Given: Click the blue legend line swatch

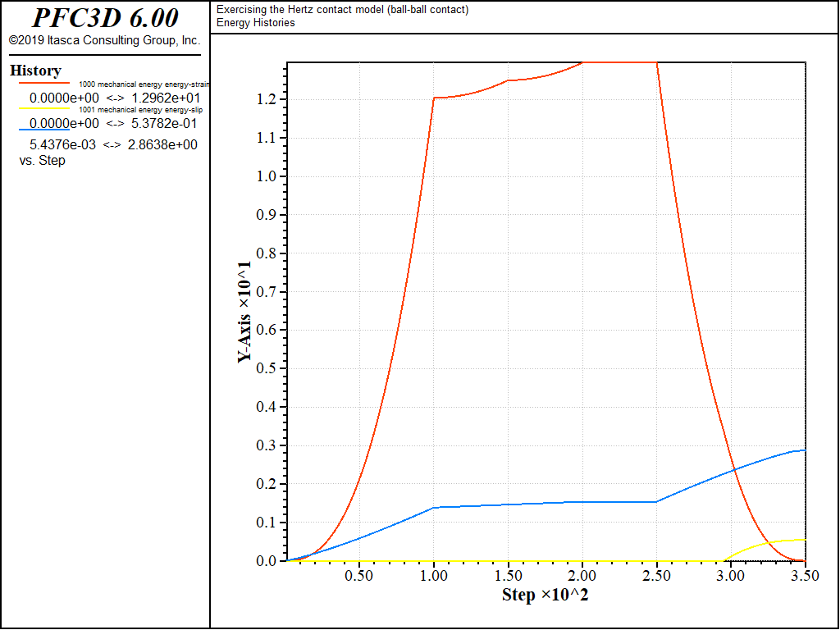Looking at the screenshot, I should click(44, 130).
